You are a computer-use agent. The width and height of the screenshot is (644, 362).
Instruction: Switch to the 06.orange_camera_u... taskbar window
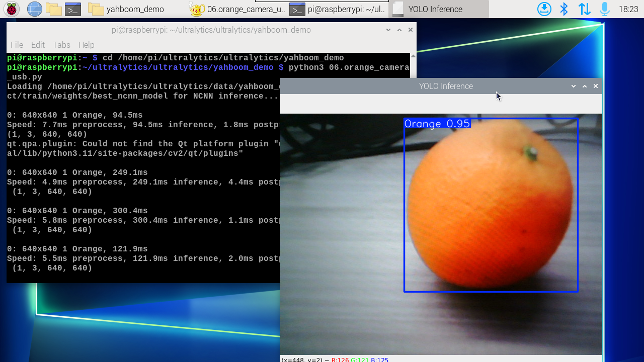tap(236, 9)
